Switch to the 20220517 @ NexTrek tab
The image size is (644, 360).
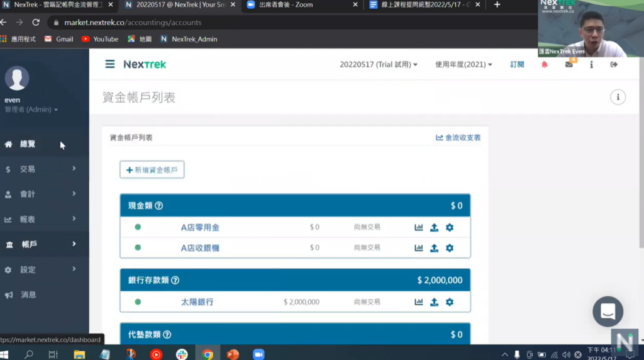pyautogui.click(x=180, y=5)
